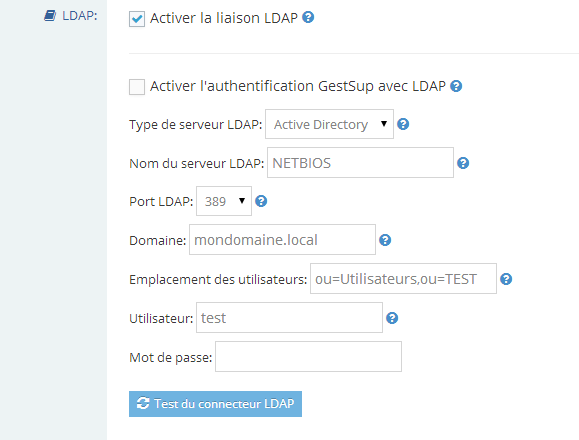Uncheck Activer la liaison LDAP checkbox
579x440 pixels.
[x=137, y=19]
